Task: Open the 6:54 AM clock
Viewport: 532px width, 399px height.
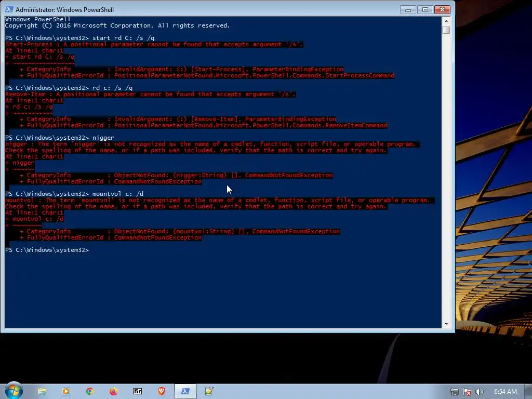Action: coord(505,392)
